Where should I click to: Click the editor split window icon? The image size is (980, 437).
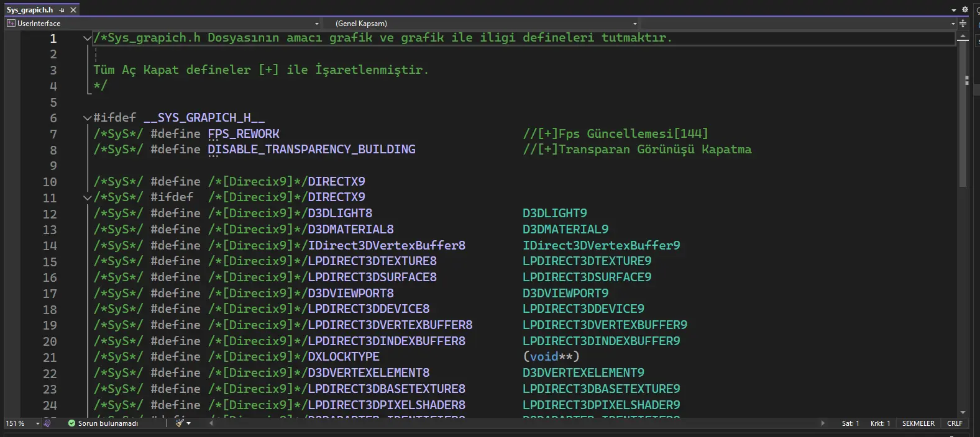coord(963,24)
